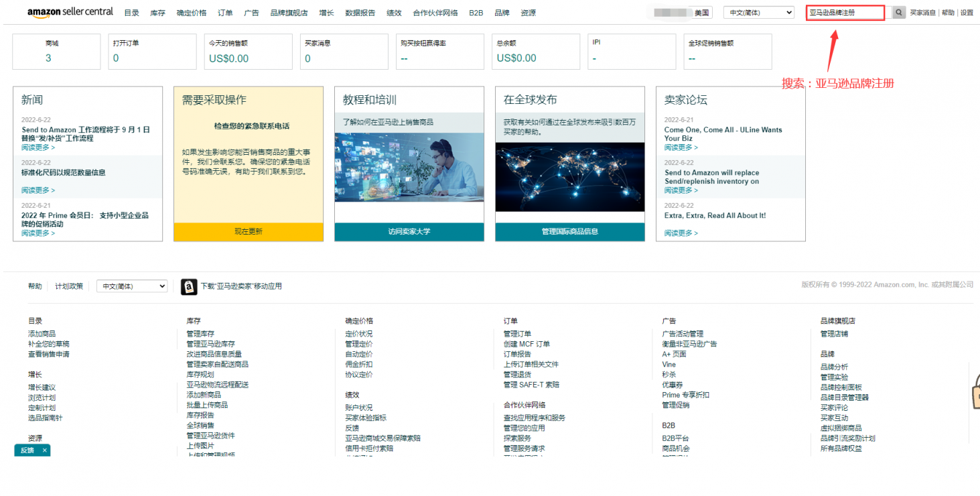Click the 现在更新 yellow button
The width and height of the screenshot is (980, 496).
point(249,232)
